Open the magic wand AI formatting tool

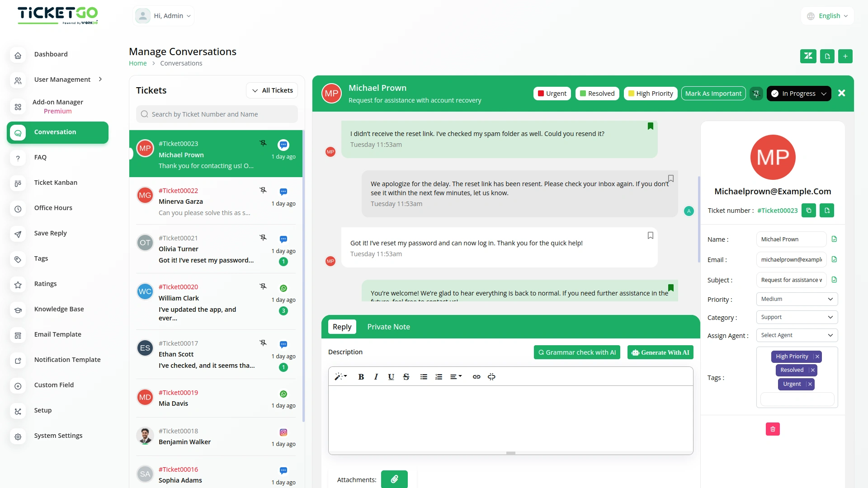[x=341, y=376]
